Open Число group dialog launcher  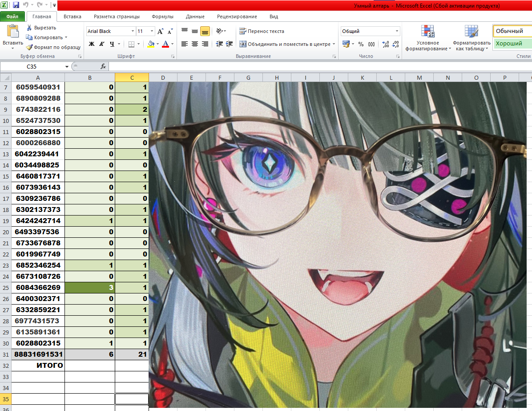pos(398,57)
